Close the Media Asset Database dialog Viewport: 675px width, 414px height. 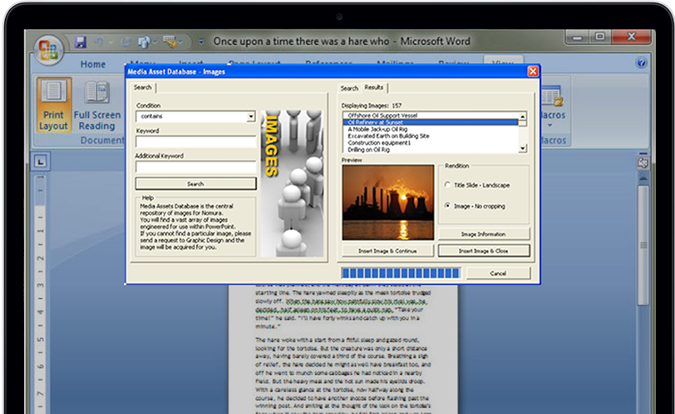(x=533, y=71)
